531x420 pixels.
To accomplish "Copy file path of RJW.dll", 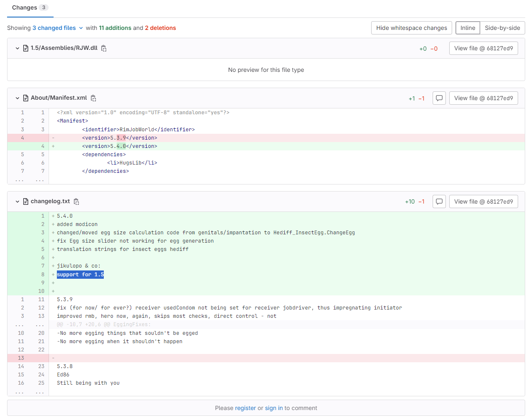I will pyautogui.click(x=104, y=48).
